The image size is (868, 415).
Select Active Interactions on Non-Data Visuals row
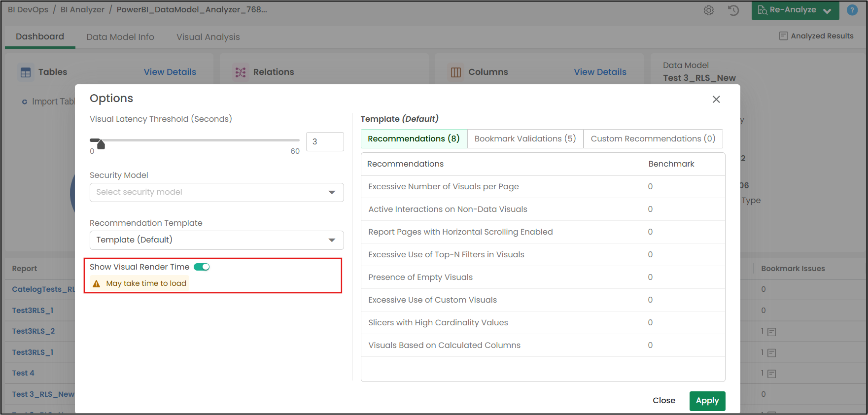tap(543, 209)
